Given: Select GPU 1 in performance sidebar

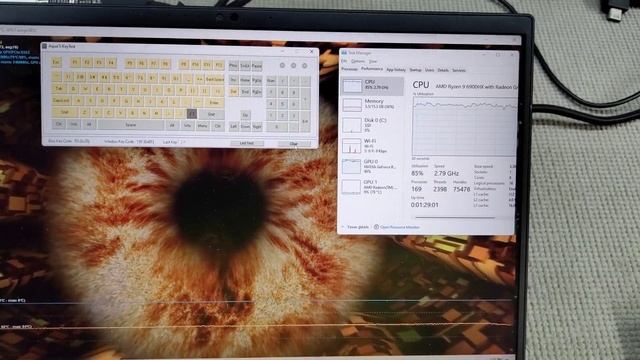Looking at the screenshot, I should [372, 187].
